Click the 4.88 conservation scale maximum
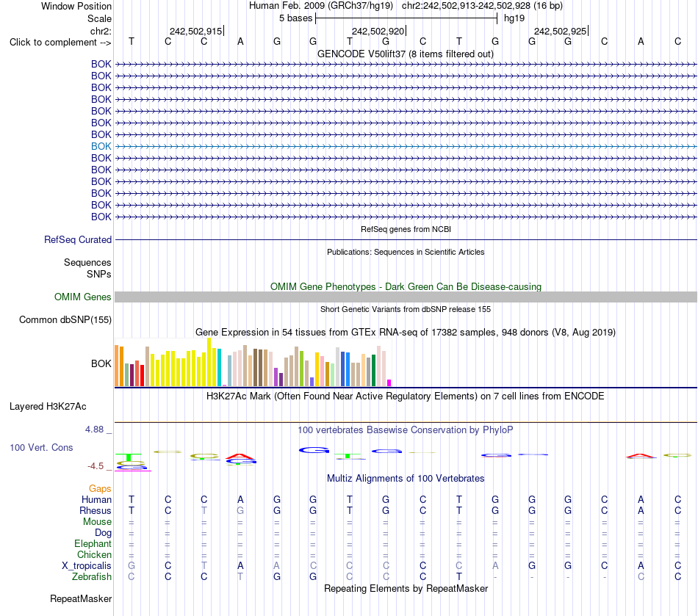The width and height of the screenshot is (698, 616). click(94, 430)
